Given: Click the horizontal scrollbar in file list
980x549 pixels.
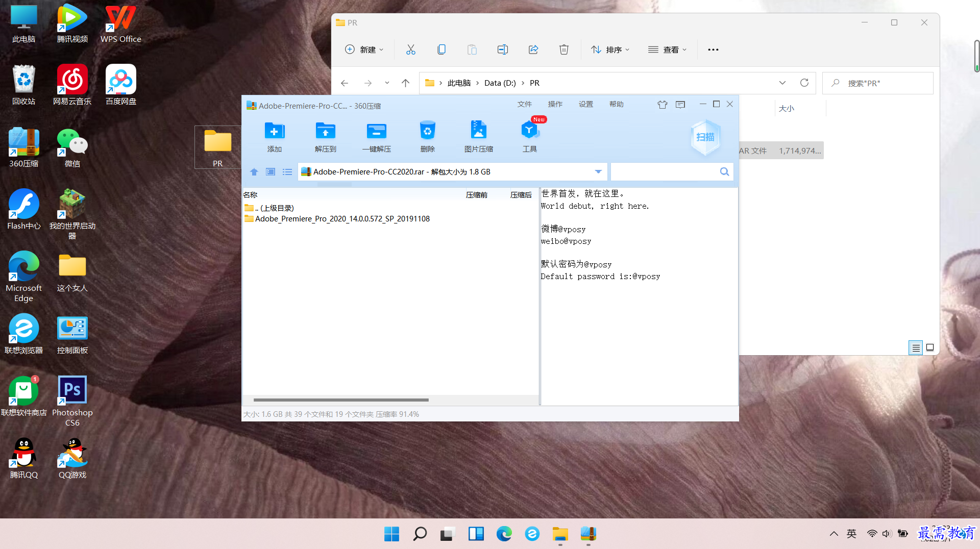Looking at the screenshot, I should pos(341,400).
